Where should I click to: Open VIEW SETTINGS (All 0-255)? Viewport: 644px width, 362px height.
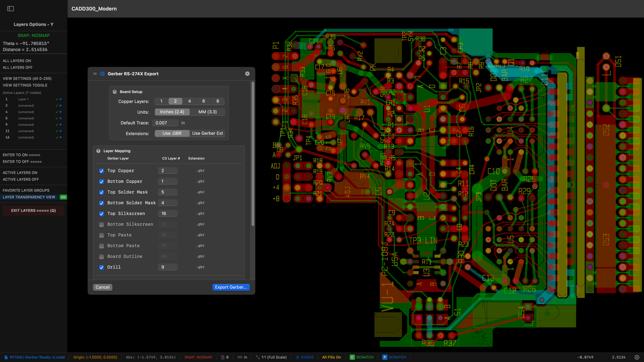[x=27, y=78]
